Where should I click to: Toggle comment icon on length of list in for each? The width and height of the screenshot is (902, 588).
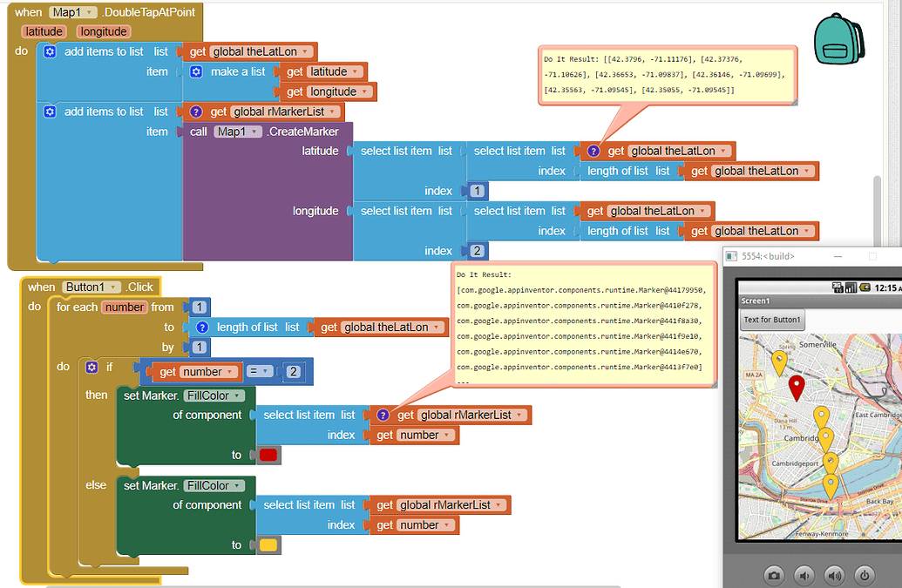point(202,327)
